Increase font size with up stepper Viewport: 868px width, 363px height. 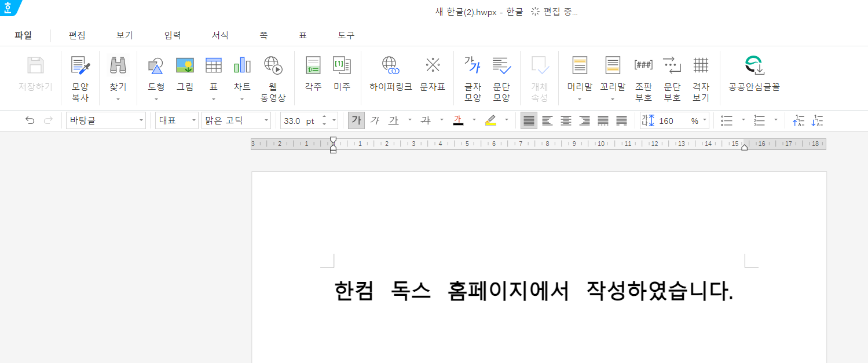pyautogui.click(x=324, y=117)
